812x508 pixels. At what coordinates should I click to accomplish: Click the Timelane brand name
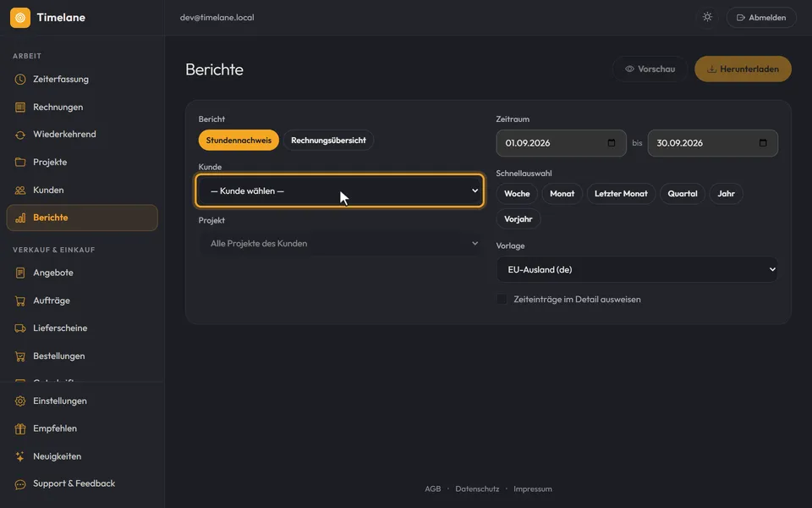[x=61, y=18]
